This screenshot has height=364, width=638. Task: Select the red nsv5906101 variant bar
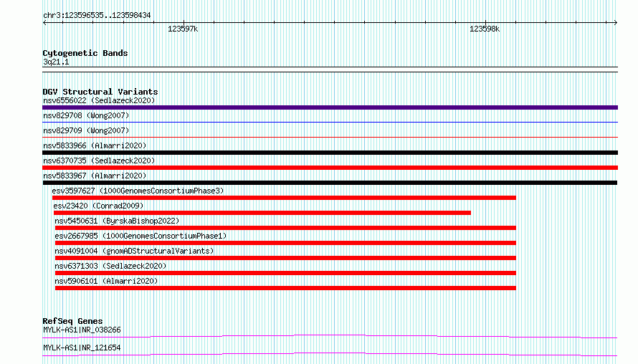pos(285,288)
